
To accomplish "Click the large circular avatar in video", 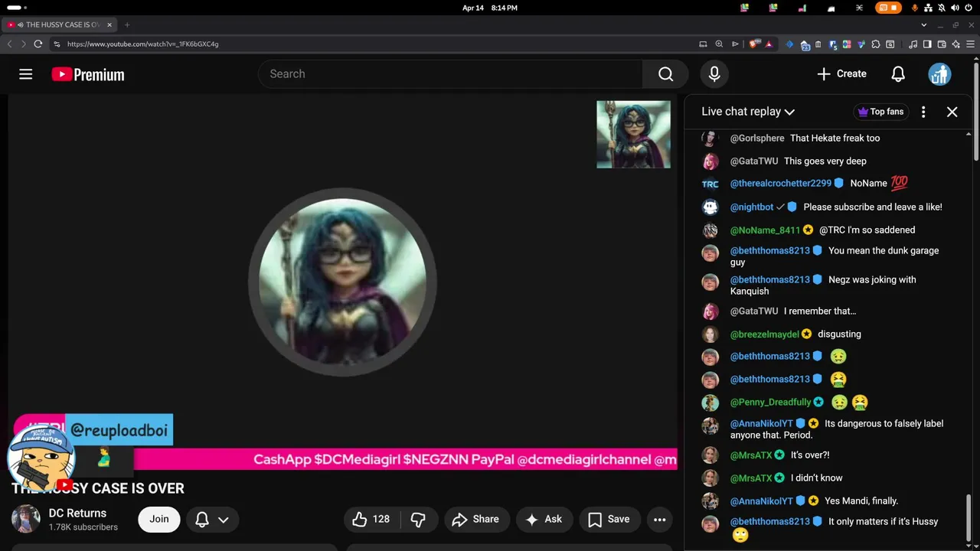I will click(342, 282).
